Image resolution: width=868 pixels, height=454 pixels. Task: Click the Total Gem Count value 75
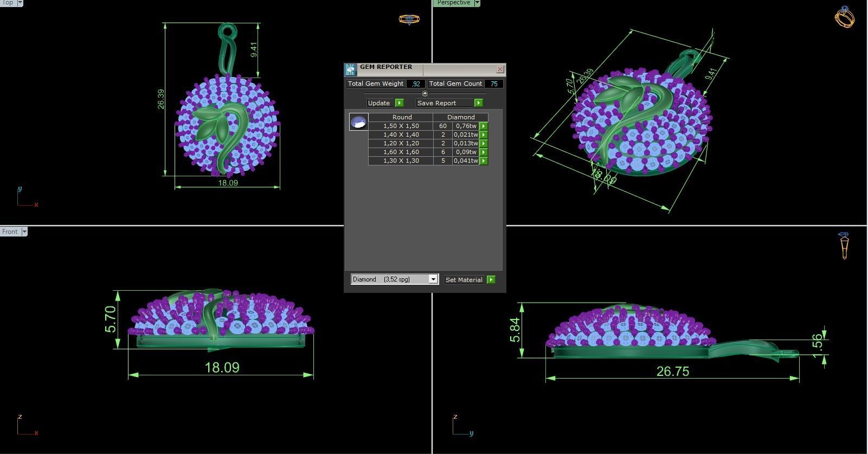[x=494, y=84]
